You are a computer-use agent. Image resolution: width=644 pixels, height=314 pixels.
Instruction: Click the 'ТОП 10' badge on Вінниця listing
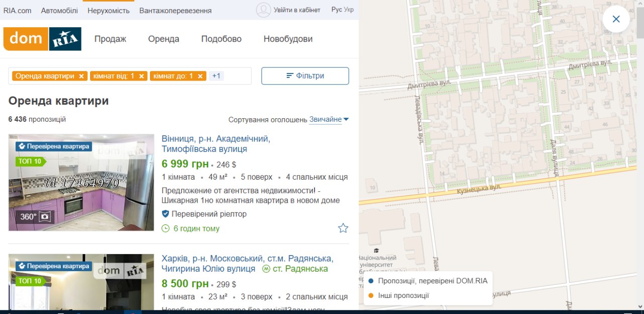[30, 162]
